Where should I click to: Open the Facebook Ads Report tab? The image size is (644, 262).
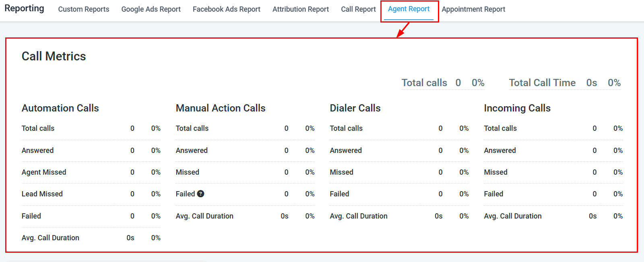coord(226,9)
